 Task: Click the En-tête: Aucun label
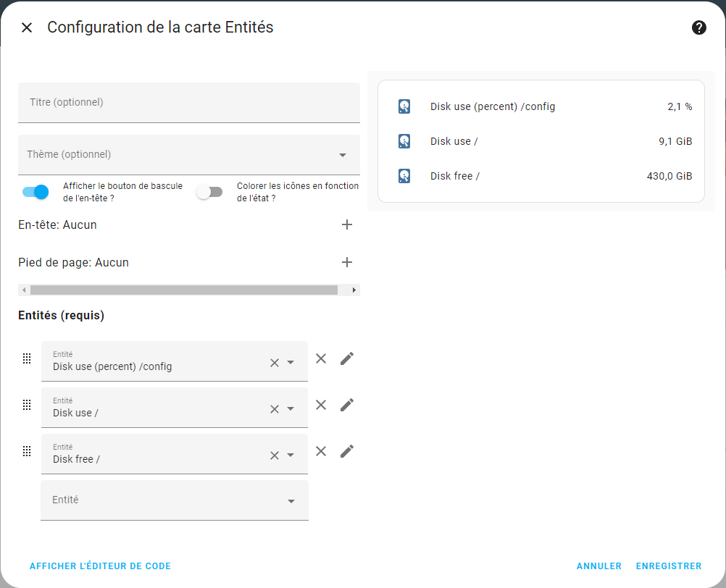click(x=57, y=224)
